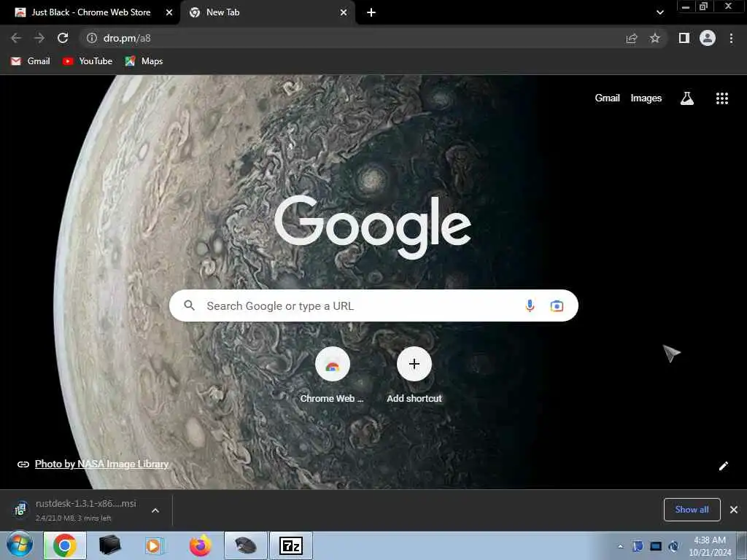The image size is (747, 560).
Task: Click the browser forward arrow
Action: 39,38
